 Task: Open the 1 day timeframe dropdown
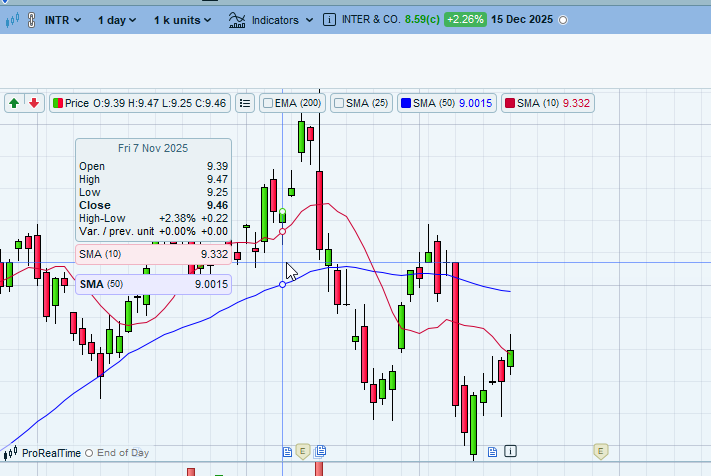[117, 20]
